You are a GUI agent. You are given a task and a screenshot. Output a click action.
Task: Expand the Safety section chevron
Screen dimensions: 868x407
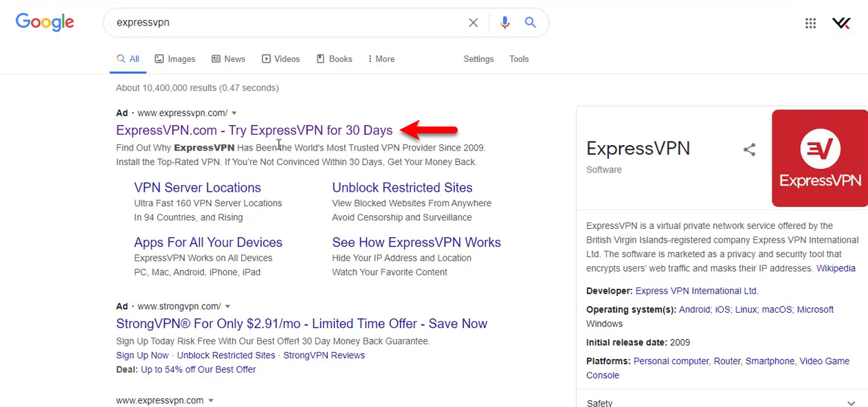coord(852,403)
